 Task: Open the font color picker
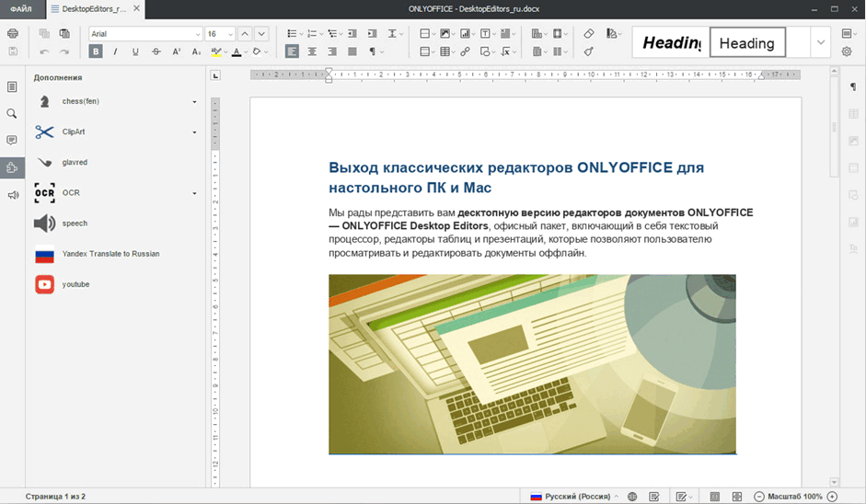[237, 52]
